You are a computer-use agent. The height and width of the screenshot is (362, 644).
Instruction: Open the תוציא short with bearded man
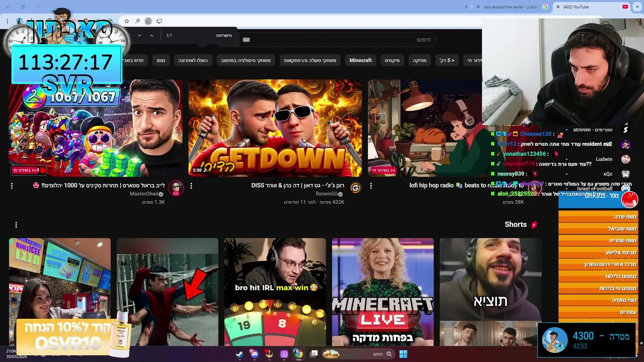491,292
